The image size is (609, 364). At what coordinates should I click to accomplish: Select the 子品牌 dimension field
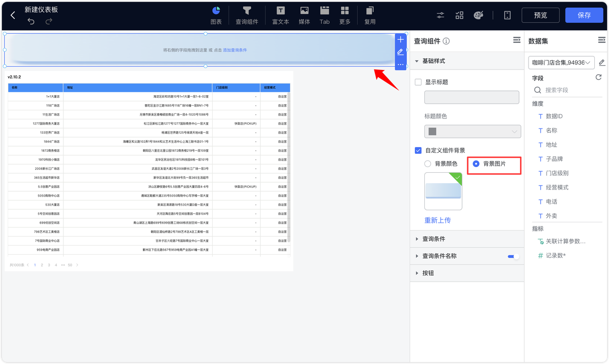[x=554, y=159]
